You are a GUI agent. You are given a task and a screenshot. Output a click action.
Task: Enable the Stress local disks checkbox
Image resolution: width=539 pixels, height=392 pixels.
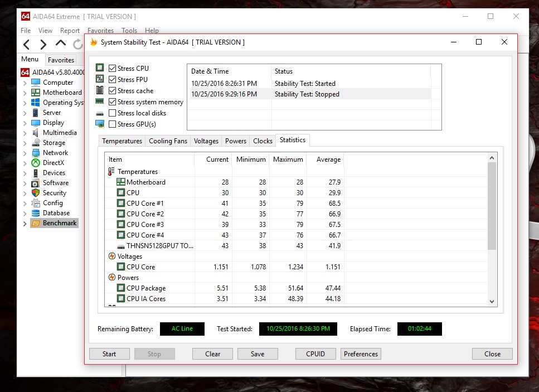tap(112, 113)
